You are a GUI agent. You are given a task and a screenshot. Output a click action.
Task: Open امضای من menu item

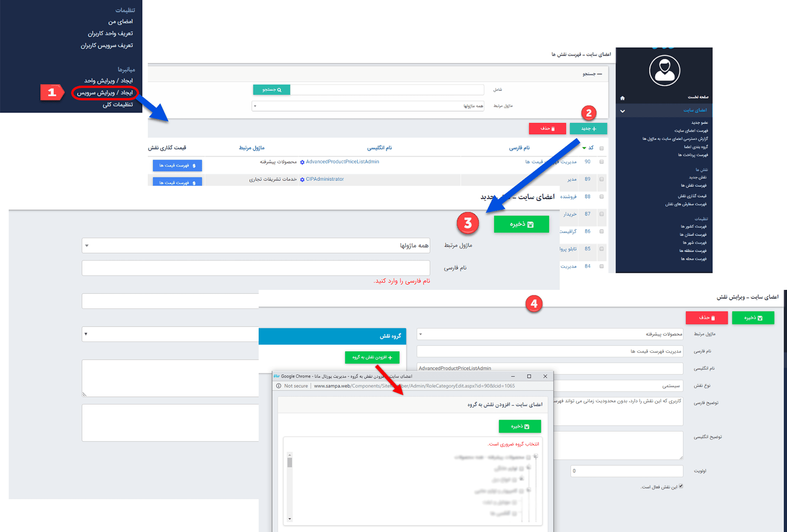click(121, 22)
